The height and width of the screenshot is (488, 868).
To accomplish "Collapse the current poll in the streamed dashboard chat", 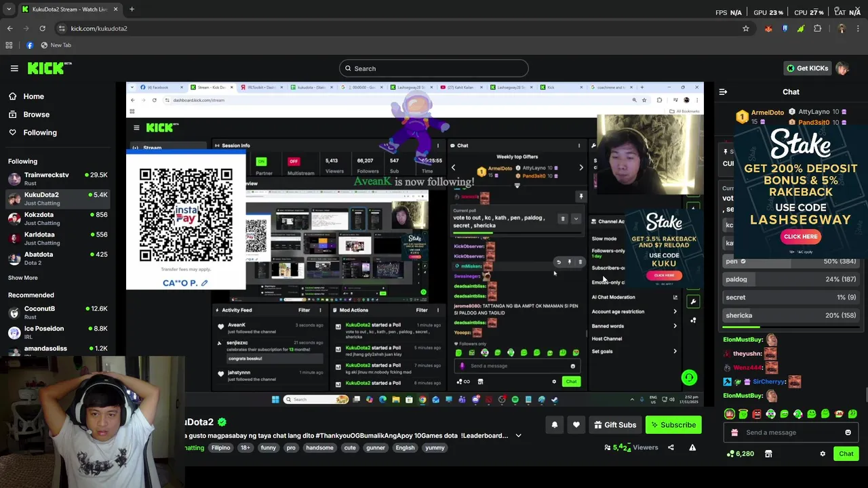I will tap(576, 219).
